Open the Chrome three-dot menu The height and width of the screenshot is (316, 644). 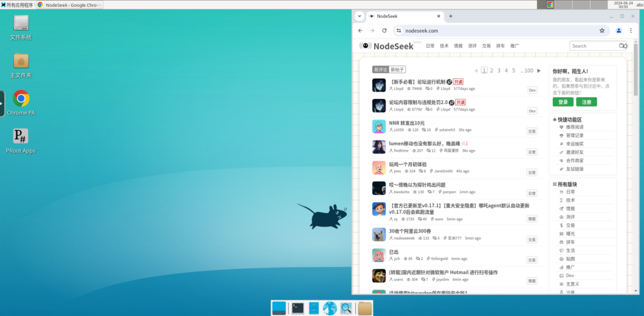(631, 30)
